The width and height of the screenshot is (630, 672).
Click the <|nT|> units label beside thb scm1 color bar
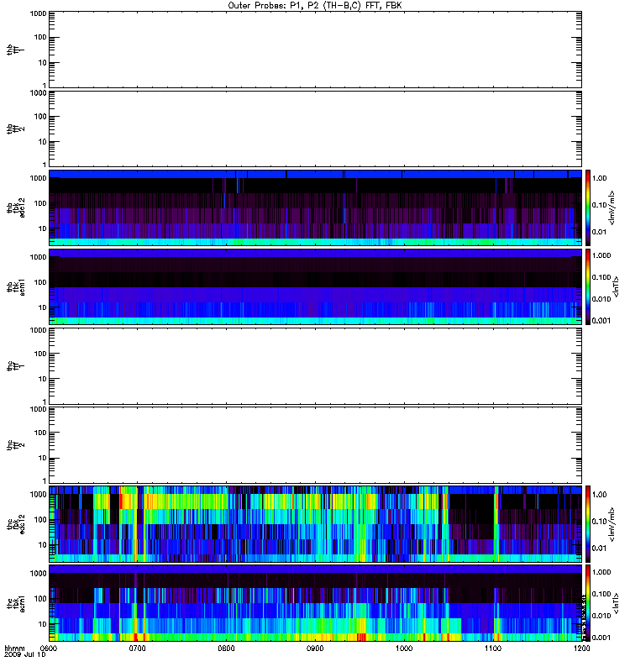click(616, 286)
